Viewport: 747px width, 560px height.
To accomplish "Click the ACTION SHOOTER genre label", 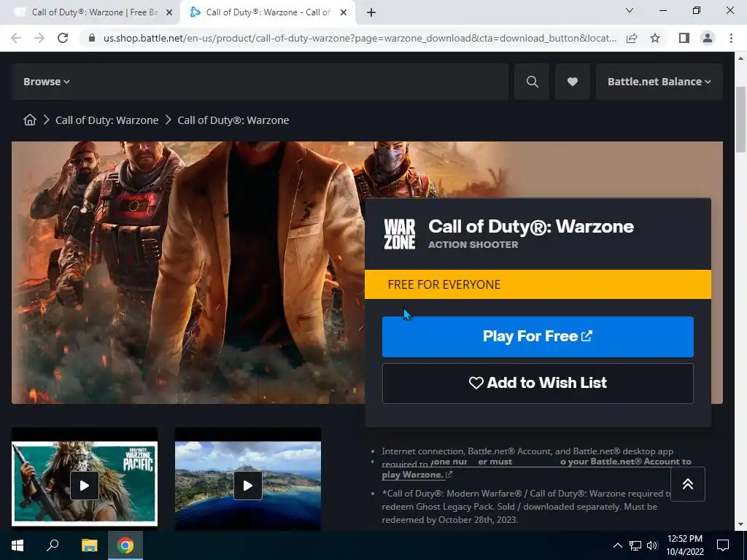I will pos(473,244).
